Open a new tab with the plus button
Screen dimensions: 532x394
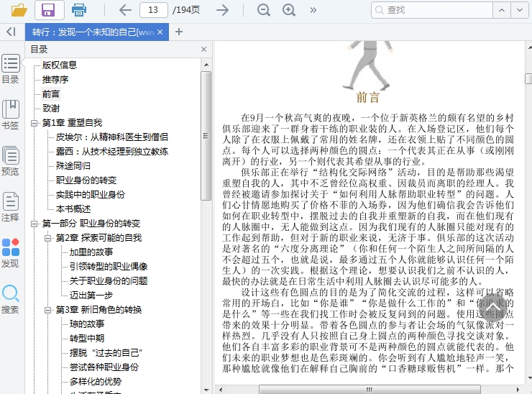pos(179,32)
